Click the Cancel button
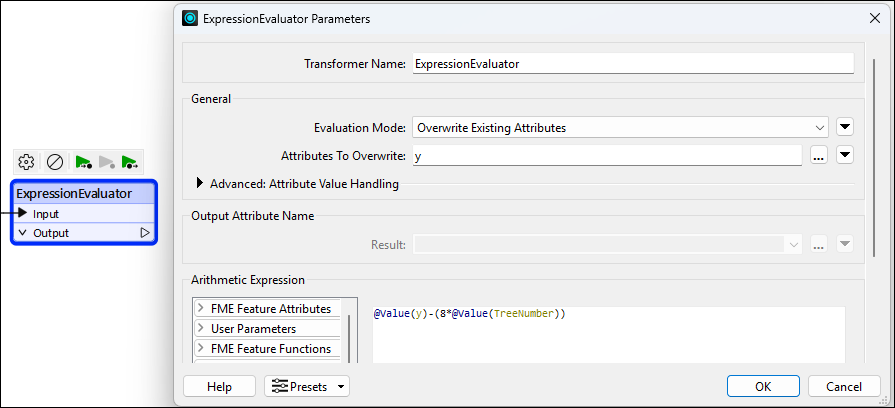This screenshot has height=408, width=895. point(844,386)
